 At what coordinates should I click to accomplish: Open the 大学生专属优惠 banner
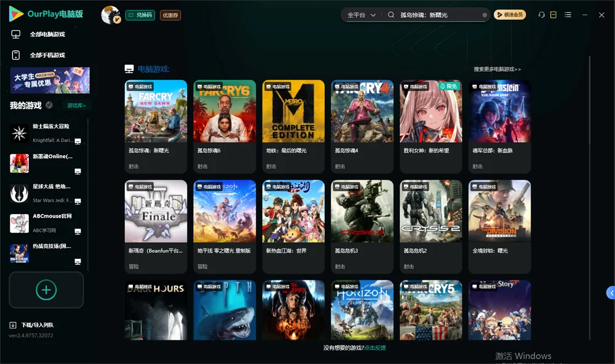pyautogui.click(x=50, y=81)
